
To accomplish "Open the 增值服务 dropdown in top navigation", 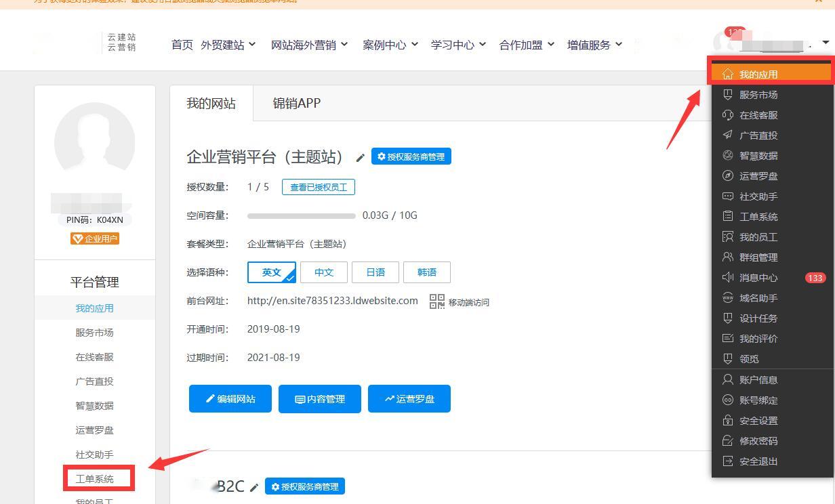I will point(594,45).
